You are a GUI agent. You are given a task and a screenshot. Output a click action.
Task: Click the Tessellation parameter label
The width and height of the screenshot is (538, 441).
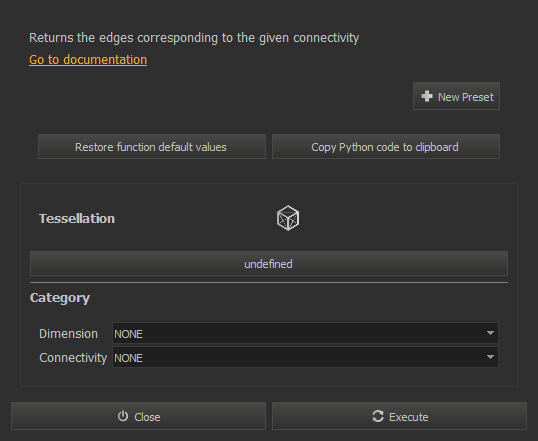pyautogui.click(x=77, y=219)
